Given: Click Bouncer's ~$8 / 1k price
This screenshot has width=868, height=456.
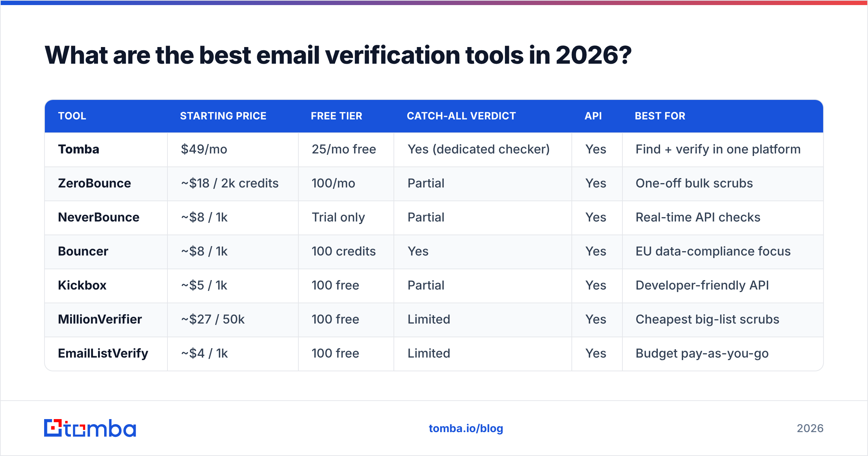Looking at the screenshot, I should [233, 252].
